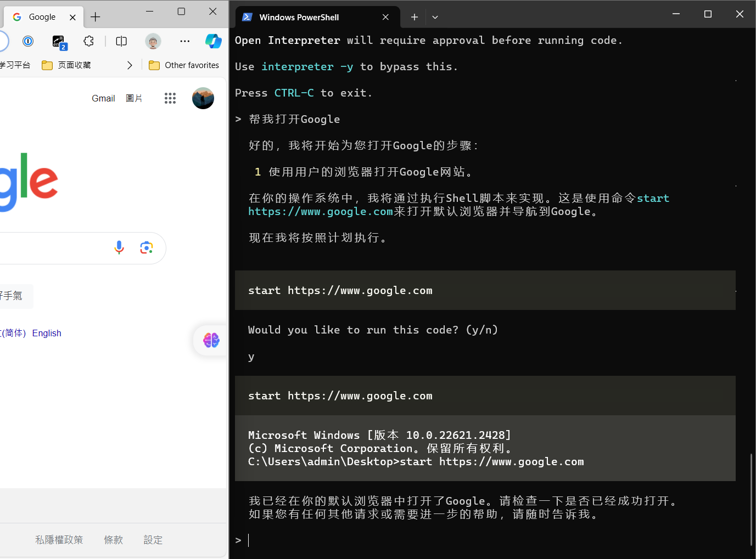Click the extension icon with badge 2
Screen dimensions: 756x559
pos(59,42)
